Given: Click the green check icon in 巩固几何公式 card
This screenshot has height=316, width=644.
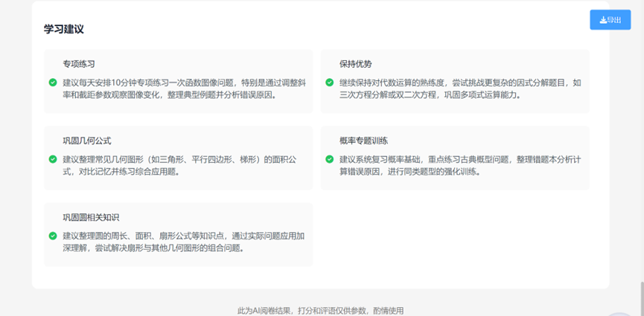Looking at the screenshot, I should pos(53,159).
